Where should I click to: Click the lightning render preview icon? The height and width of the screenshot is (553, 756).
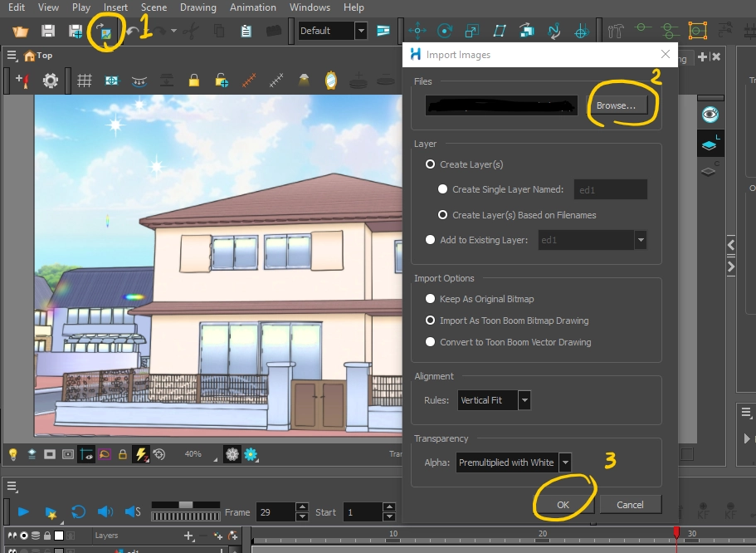click(141, 454)
